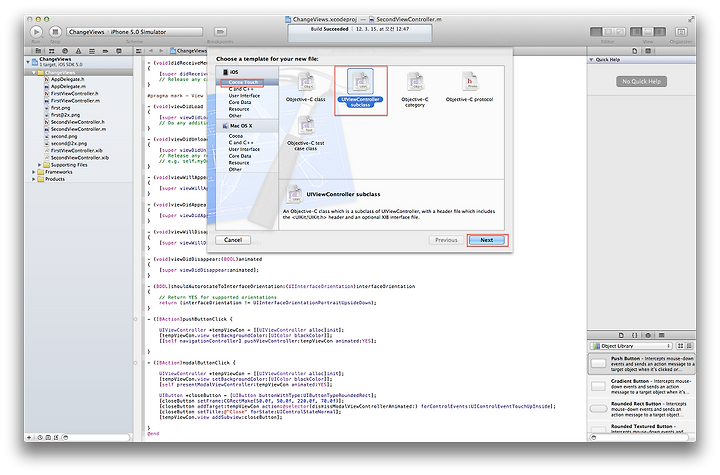Show the Code Snippet library
Image resolution: width=720 pixels, height=475 pixels.
tap(635, 335)
